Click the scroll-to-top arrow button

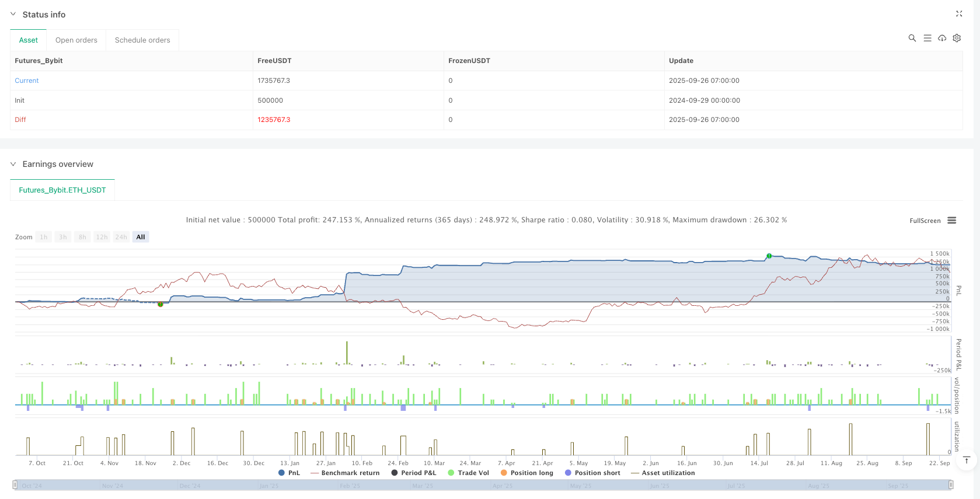tap(967, 460)
